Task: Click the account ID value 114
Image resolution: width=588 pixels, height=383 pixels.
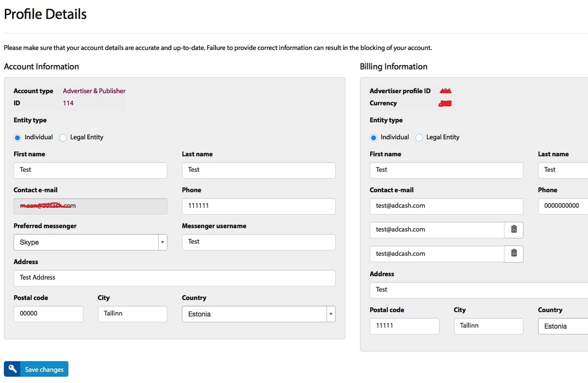Action: 68,103
